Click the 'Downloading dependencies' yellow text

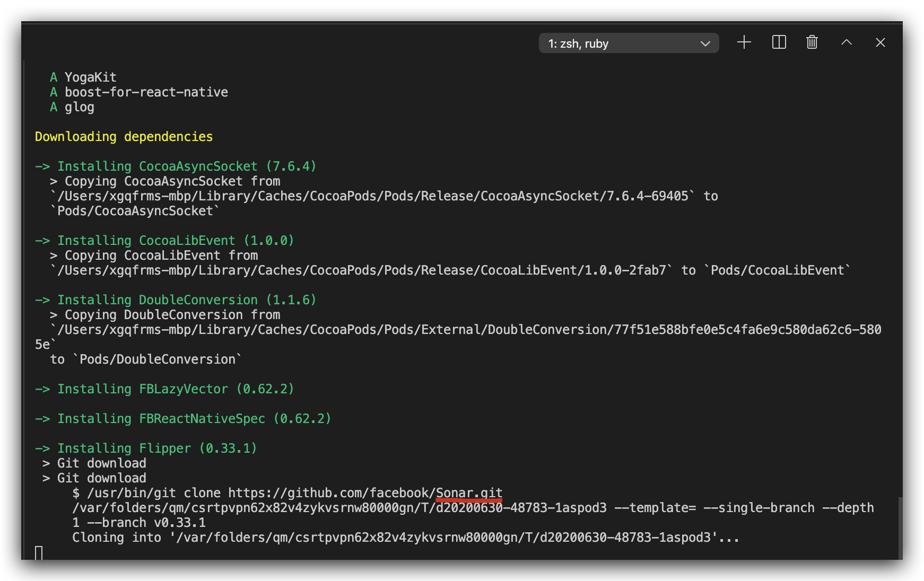(x=124, y=137)
